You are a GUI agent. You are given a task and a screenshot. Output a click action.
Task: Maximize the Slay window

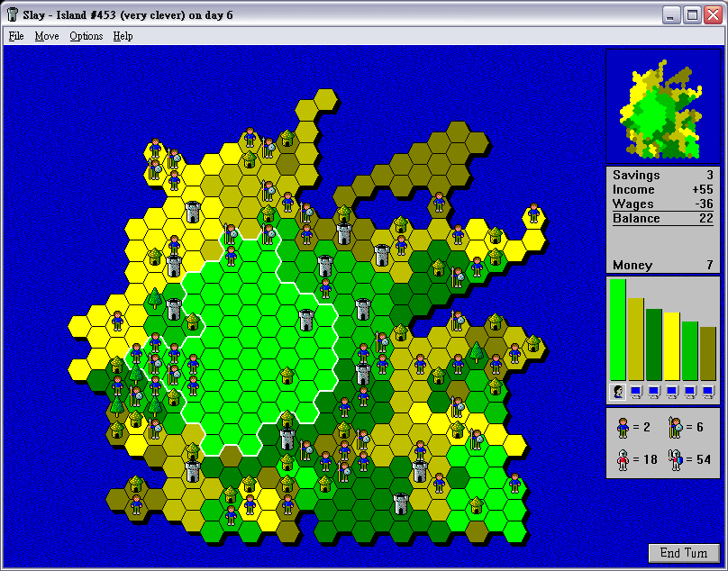(x=692, y=15)
